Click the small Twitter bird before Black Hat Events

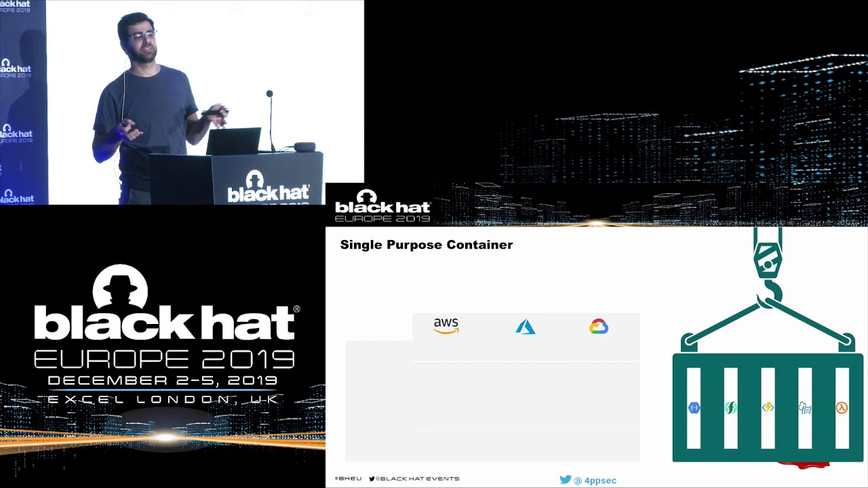(372, 479)
